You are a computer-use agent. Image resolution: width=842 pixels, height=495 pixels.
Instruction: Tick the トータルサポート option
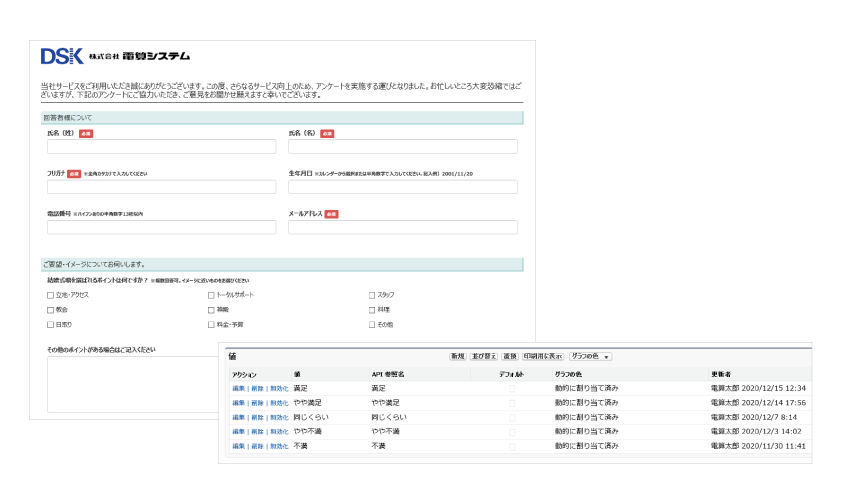point(211,295)
